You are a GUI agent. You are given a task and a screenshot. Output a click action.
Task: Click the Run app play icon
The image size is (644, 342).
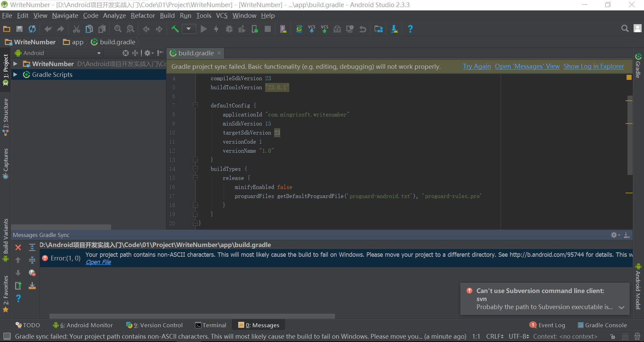[x=204, y=29]
